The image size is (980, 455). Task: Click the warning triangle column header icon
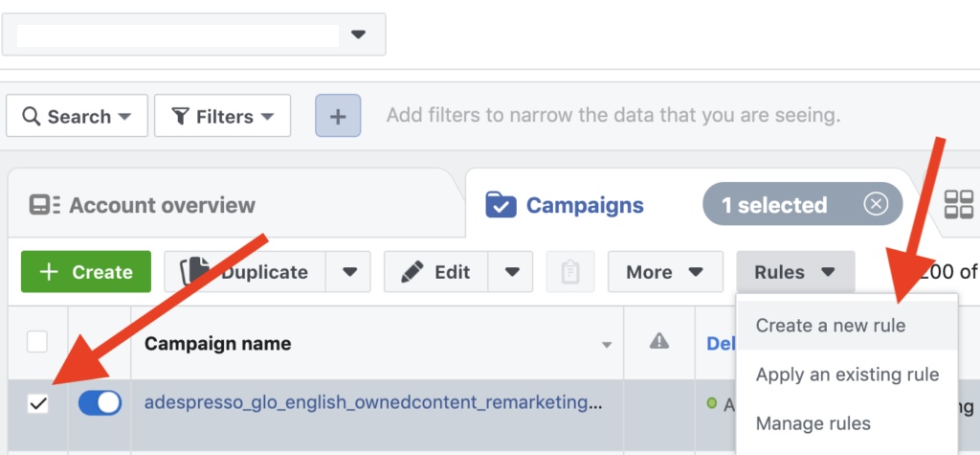pyautogui.click(x=658, y=341)
